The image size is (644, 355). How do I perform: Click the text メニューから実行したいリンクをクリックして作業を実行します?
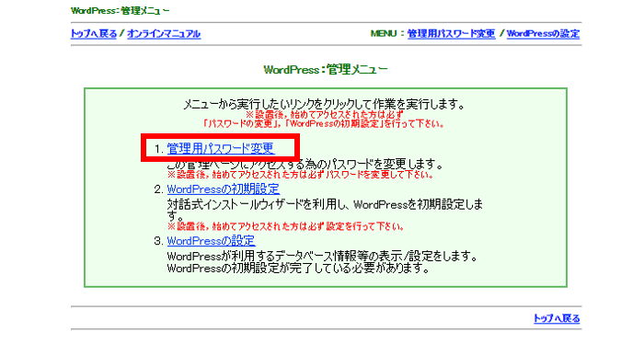coord(324,104)
